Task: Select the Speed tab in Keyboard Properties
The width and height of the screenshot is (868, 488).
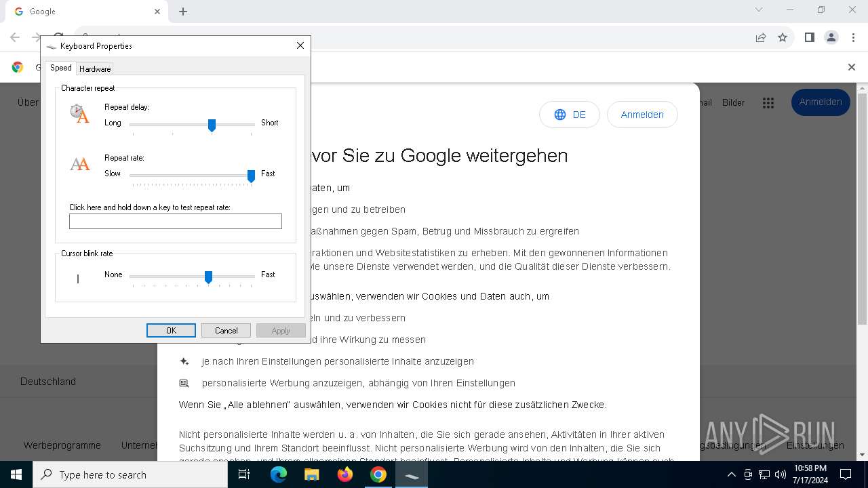Action: point(60,68)
